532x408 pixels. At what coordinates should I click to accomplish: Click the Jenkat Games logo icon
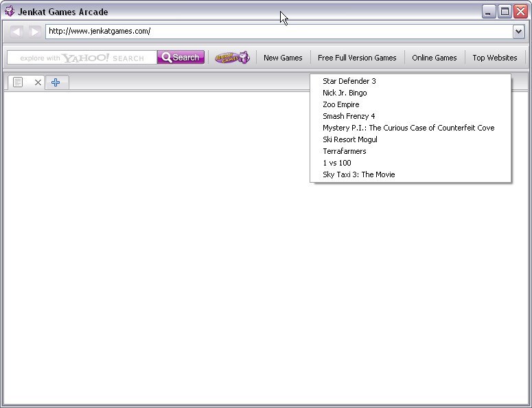(232, 58)
